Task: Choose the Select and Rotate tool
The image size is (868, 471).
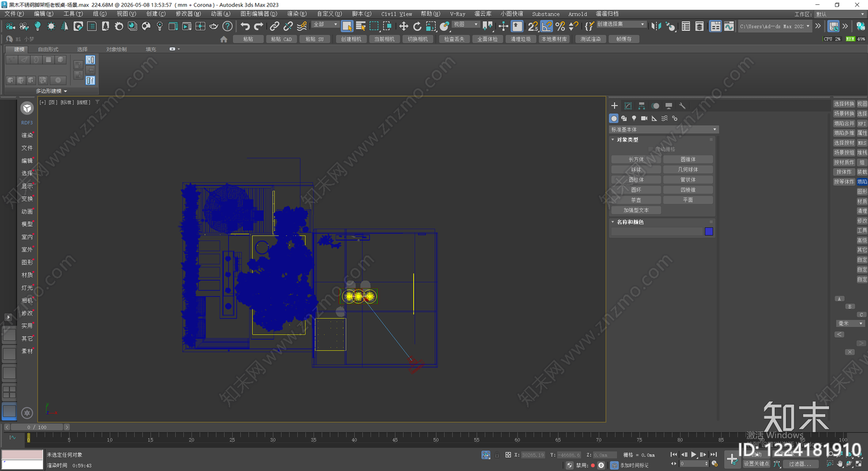Action: tap(417, 26)
